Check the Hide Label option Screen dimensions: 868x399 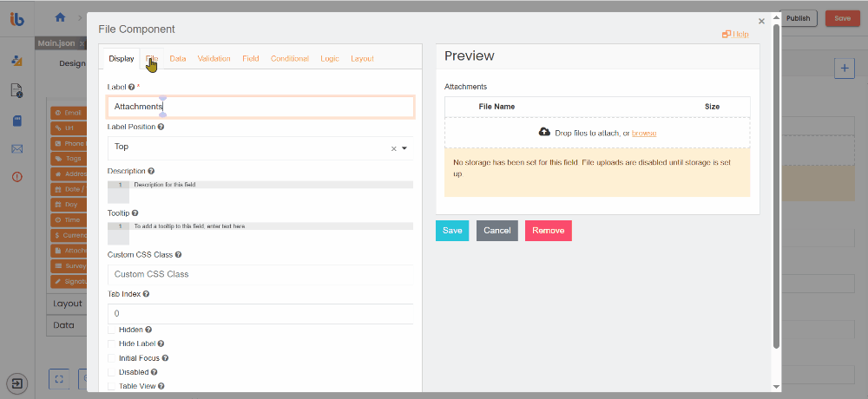[x=112, y=343]
